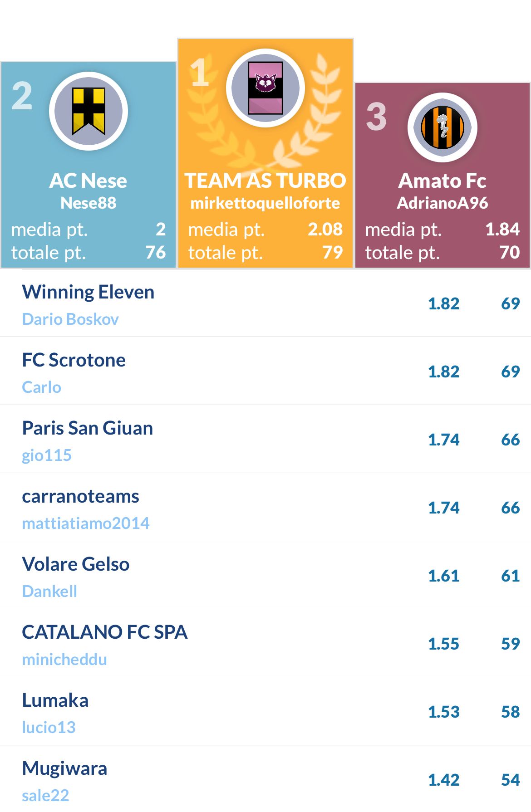Viewport: 531px width, 812px height.
Task: Open TEAM AS TURBO team name
Action: pos(265,180)
